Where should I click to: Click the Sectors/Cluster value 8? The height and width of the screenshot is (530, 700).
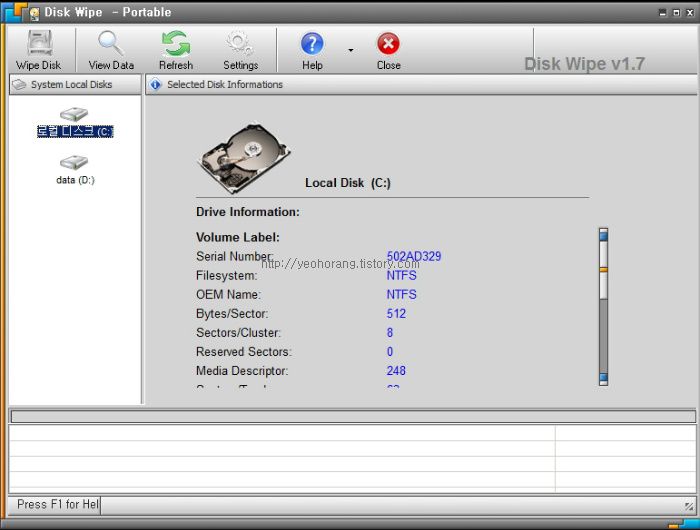390,333
